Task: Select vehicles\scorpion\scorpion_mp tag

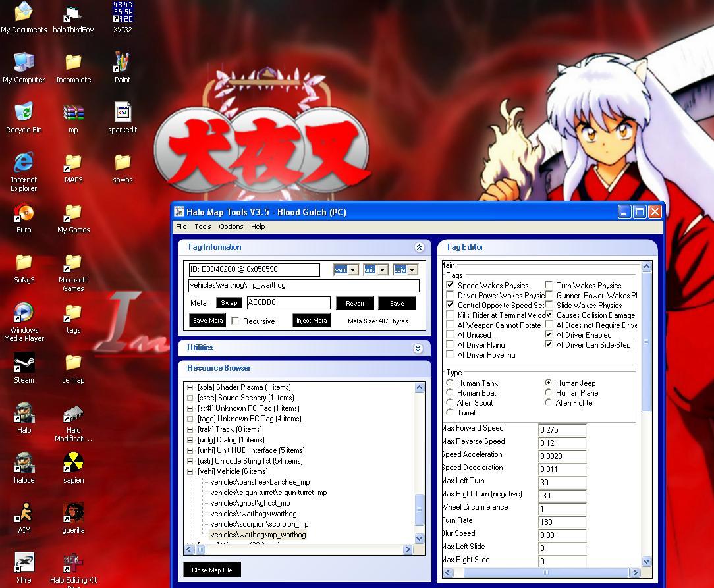Action: (259, 524)
